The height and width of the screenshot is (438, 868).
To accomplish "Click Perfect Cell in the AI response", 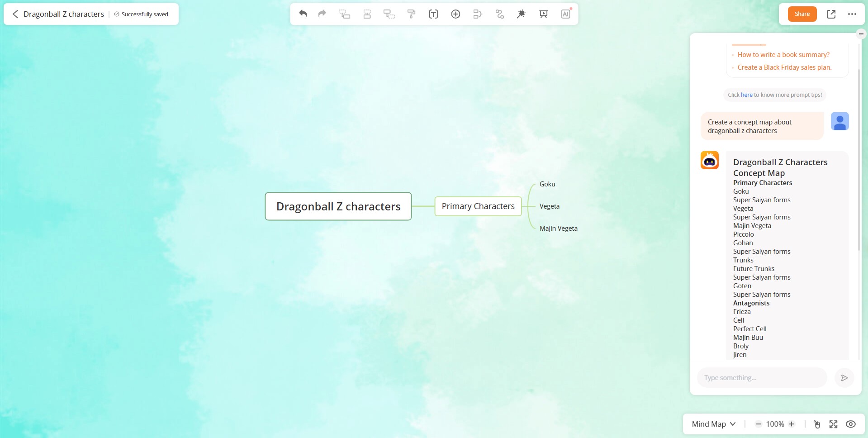I will click(x=749, y=329).
